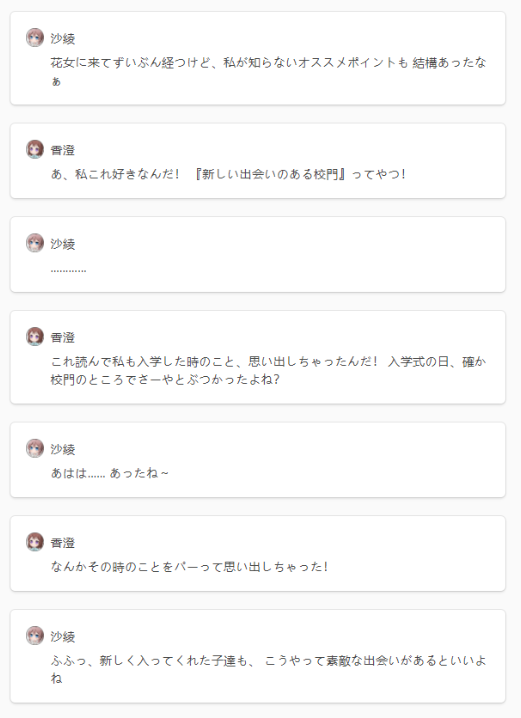
Task: Click the text 『新しい出会いのある校門』ってやつ!
Action: [299, 174]
